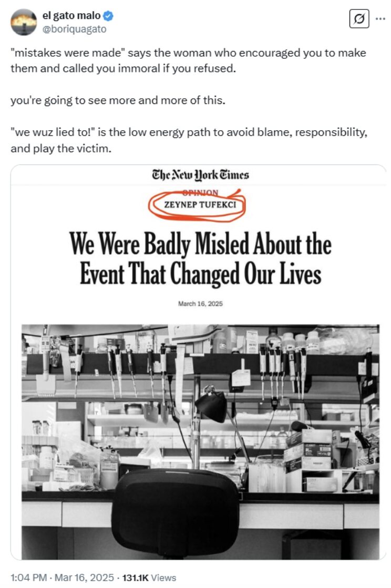Open el gato malo's profile avatar

pos(24,23)
